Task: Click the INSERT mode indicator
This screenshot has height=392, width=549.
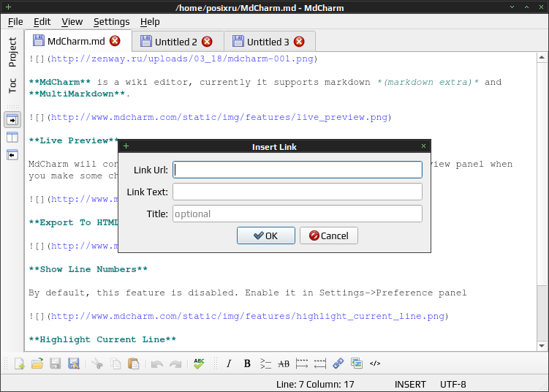Action: coord(410,384)
